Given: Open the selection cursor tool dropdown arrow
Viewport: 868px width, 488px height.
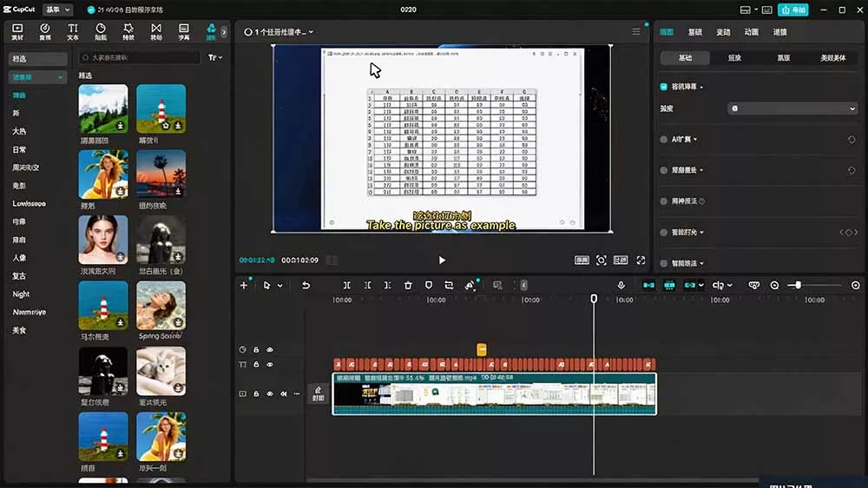Looking at the screenshot, I should point(280,286).
